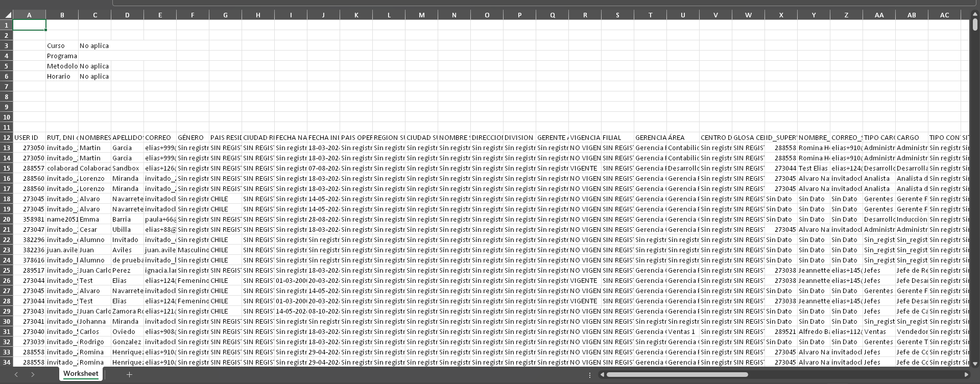
Task: Select column AB header
Action: click(912, 15)
